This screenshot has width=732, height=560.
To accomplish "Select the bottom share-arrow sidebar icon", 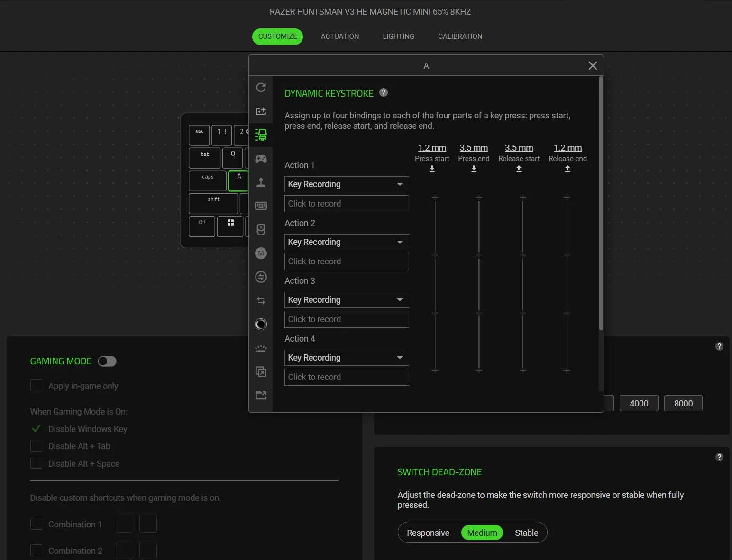I will click(261, 395).
